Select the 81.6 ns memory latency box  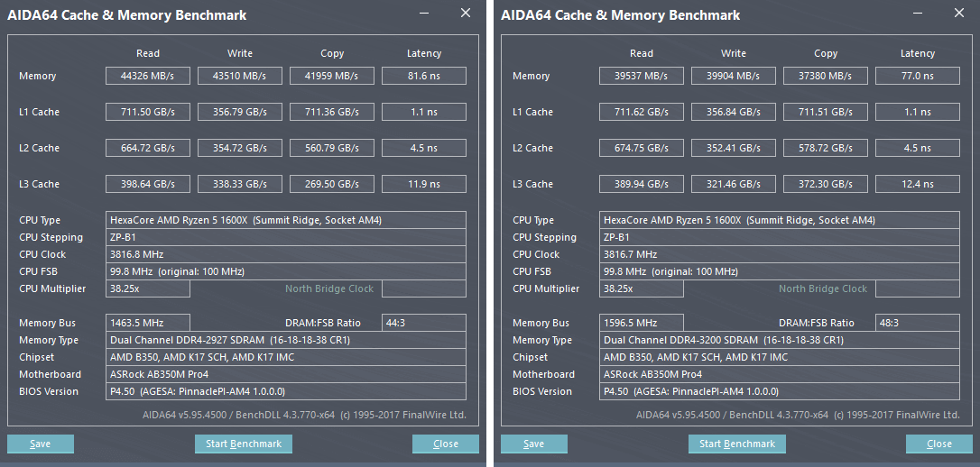pos(424,76)
